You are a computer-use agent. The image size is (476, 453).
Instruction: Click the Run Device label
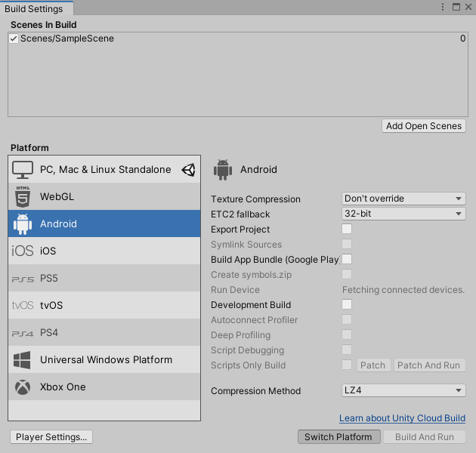[235, 290]
